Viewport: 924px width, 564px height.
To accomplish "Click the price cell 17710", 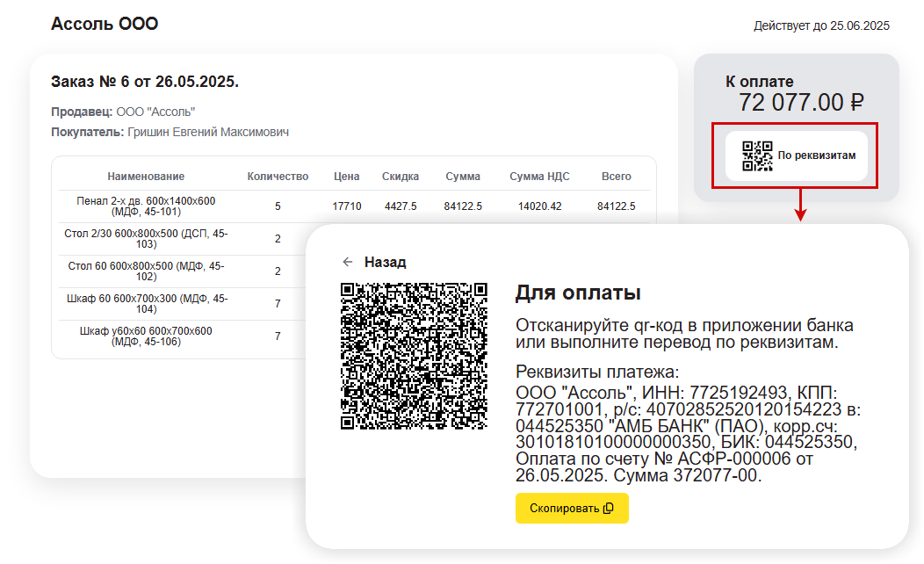I will coord(346,206).
